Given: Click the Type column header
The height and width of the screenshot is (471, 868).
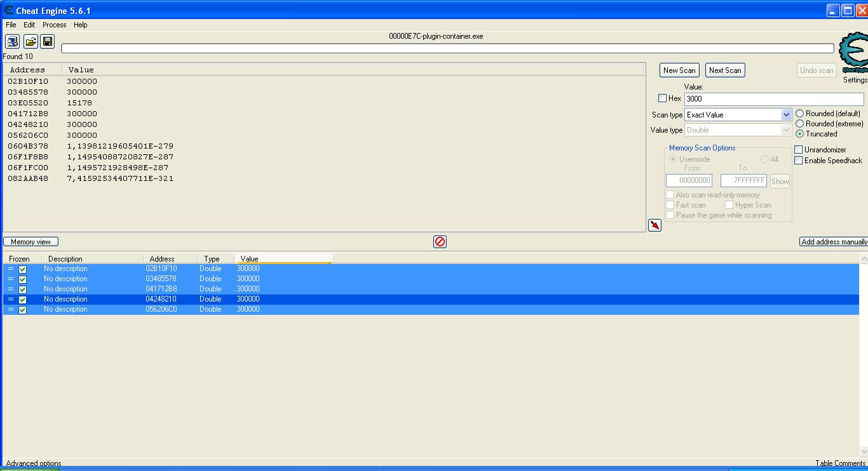Looking at the screenshot, I should click(216, 259).
